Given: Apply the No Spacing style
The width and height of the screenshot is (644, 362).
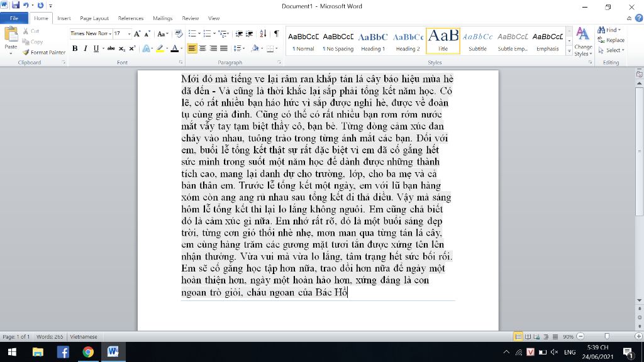Looking at the screenshot, I should (x=338, y=41).
